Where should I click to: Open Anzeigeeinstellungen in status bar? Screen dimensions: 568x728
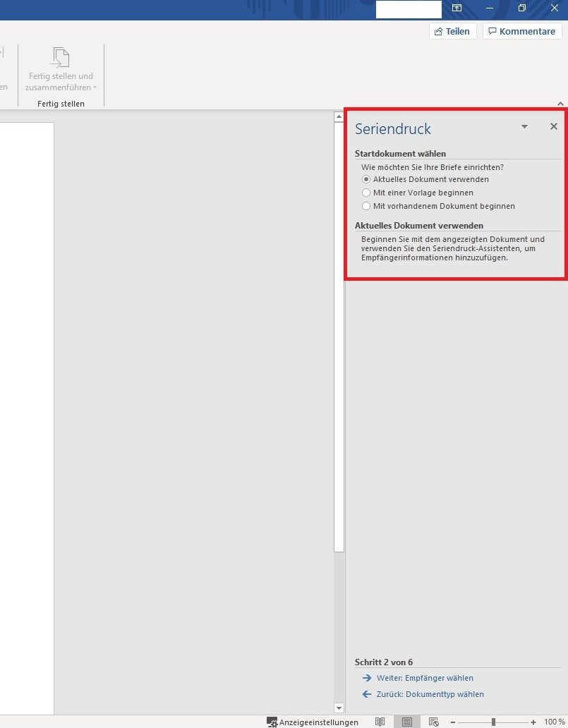[313, 722]
